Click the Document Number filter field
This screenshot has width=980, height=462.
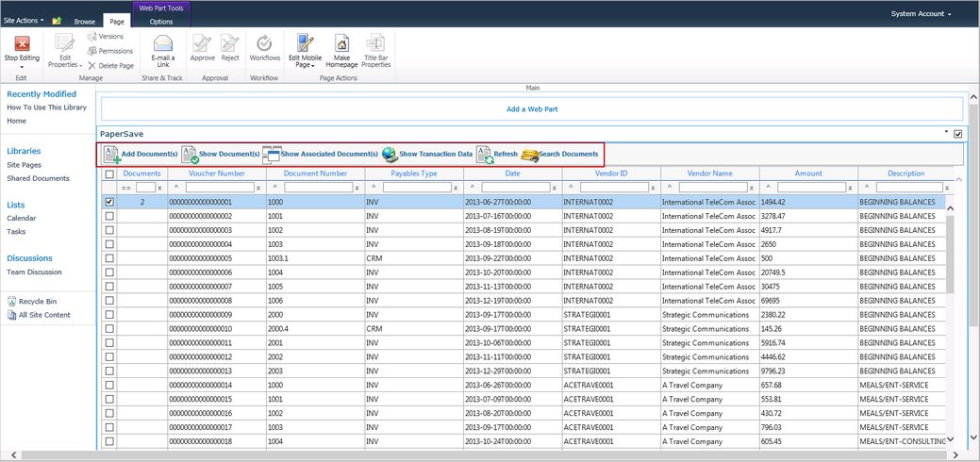click(318, 187)
